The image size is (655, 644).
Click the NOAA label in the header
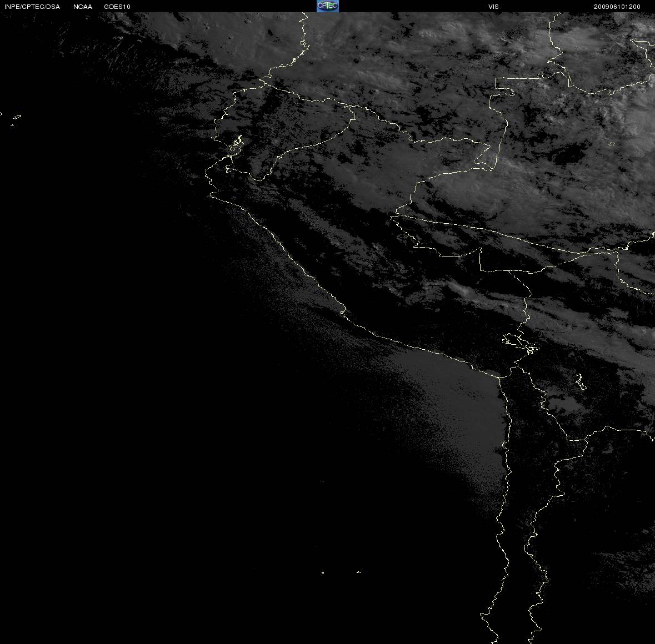pos(83,7)
